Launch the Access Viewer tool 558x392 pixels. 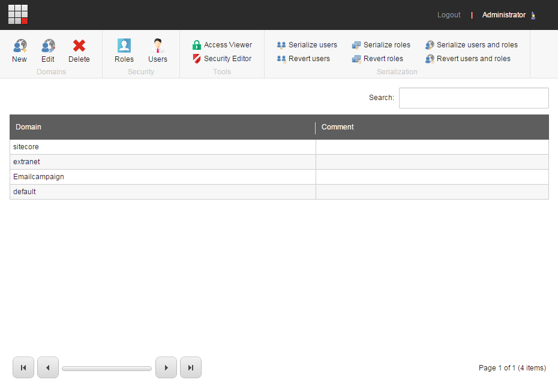pyautogui.click(x=223, y=44)
